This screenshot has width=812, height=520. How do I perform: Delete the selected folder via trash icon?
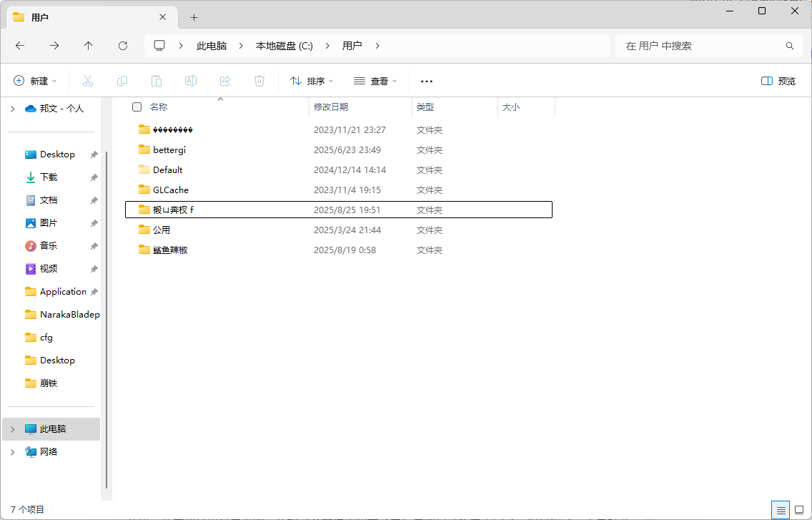point(259,81)
